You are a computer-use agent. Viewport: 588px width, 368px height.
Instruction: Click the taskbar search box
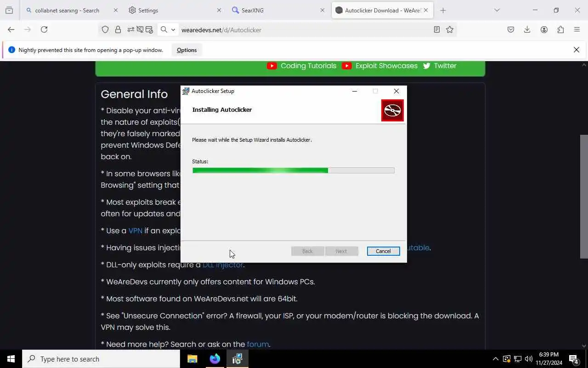[101, 359]
